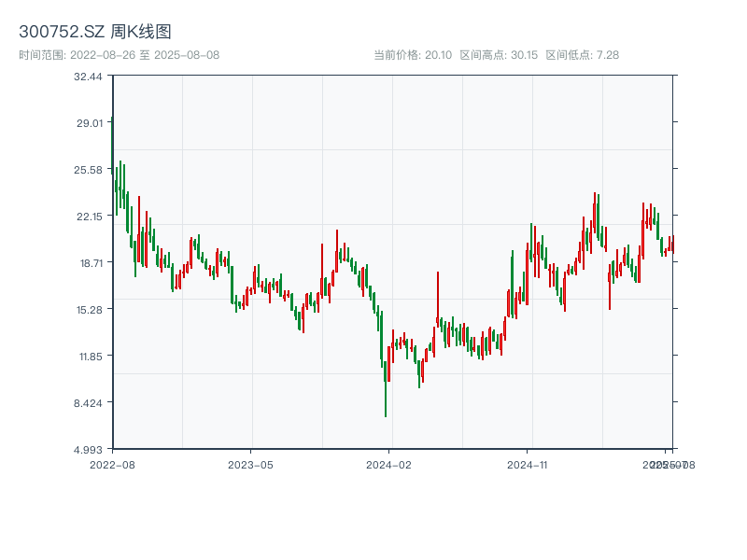Click the chart title 300752.SZ 周K线图
This screenshot has width=747, height=560.
(94, 33)
